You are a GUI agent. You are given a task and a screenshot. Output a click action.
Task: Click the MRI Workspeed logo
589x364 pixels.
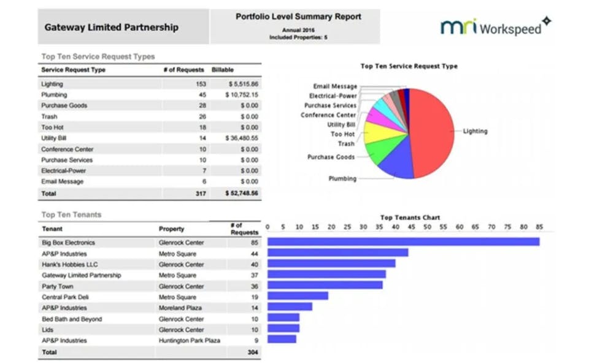coord(496,26)
